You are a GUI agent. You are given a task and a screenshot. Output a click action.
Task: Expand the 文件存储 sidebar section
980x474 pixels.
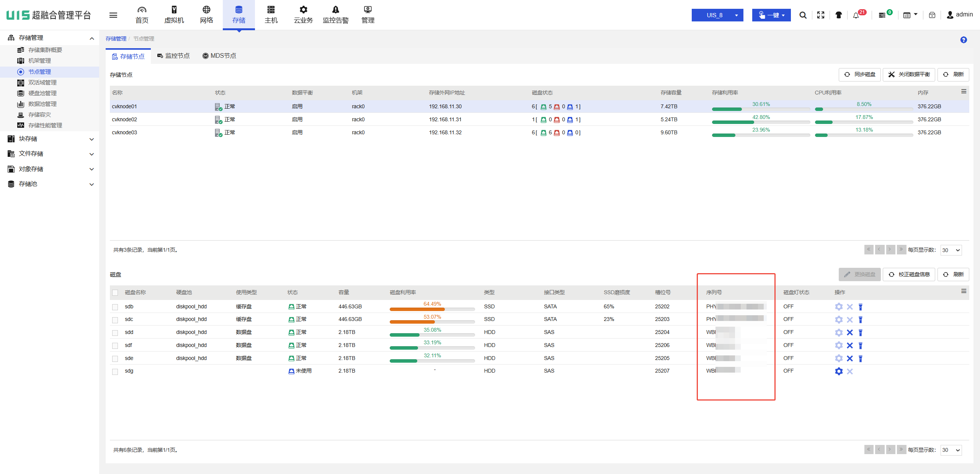tap(92, 154)
